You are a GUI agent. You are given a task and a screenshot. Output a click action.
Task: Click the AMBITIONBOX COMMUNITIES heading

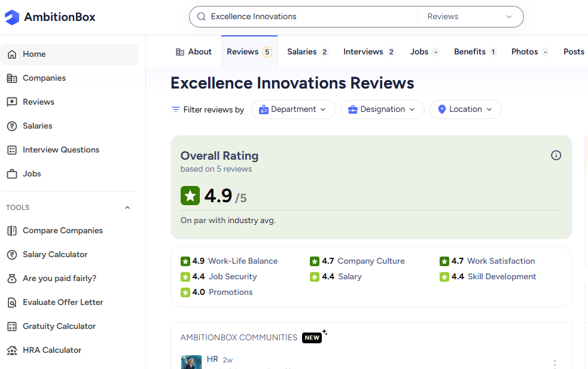click(239, 337)
